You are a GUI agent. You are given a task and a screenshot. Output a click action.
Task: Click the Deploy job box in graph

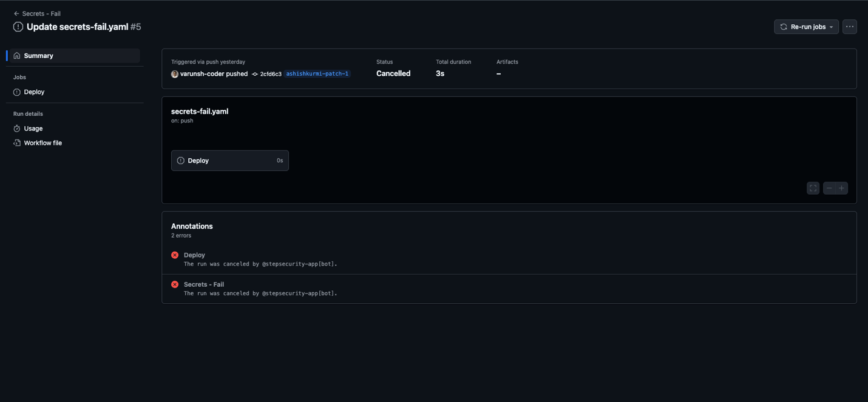click(230, 161)
